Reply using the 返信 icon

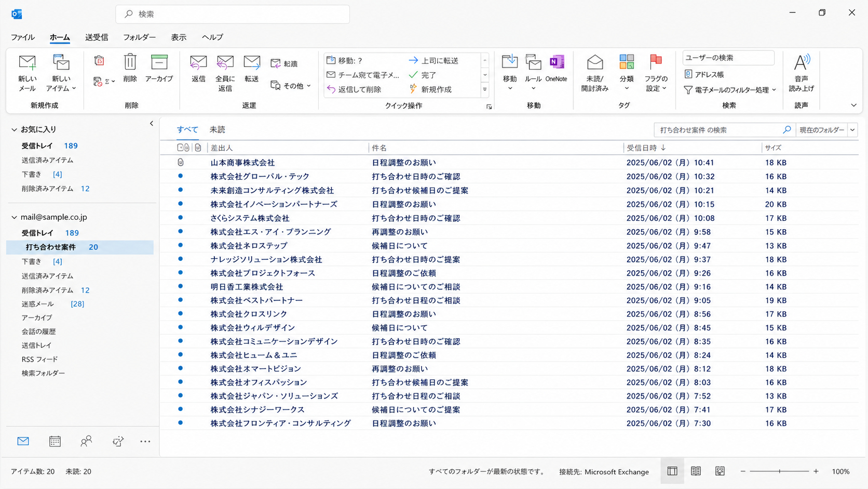(198, 62)
